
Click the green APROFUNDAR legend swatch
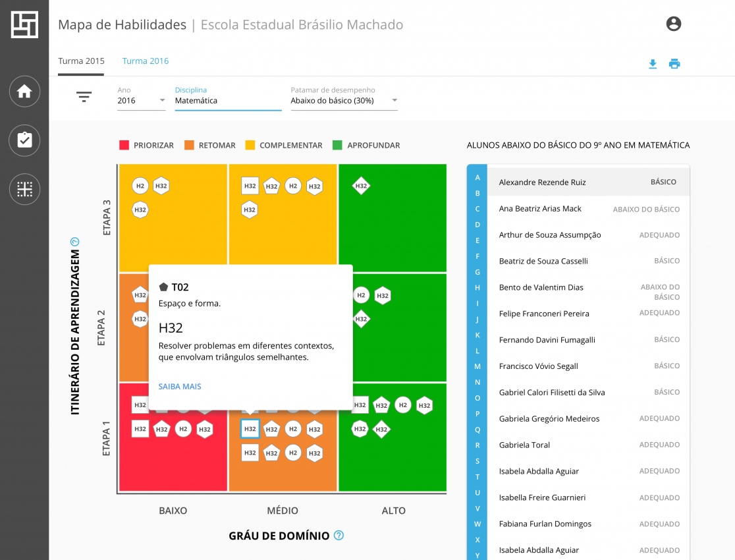pyautogui.click(x=337, y=145)
